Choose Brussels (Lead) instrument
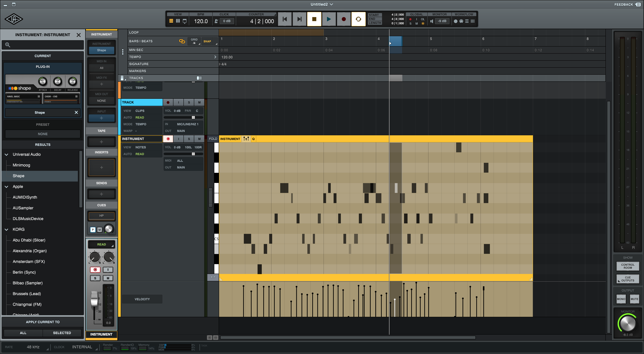The width and height of the screenshot is (644, 354). coord(26,294)
